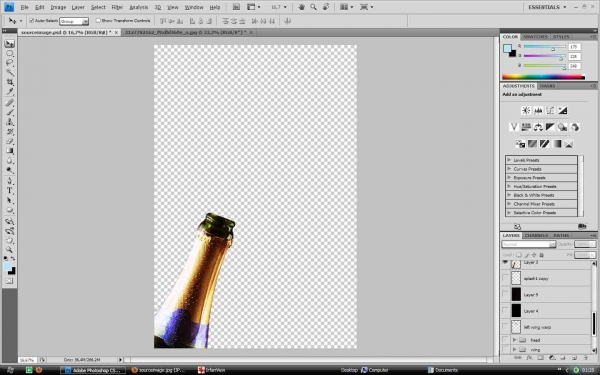Delete layer using trash icon

(x=586, y=358)
